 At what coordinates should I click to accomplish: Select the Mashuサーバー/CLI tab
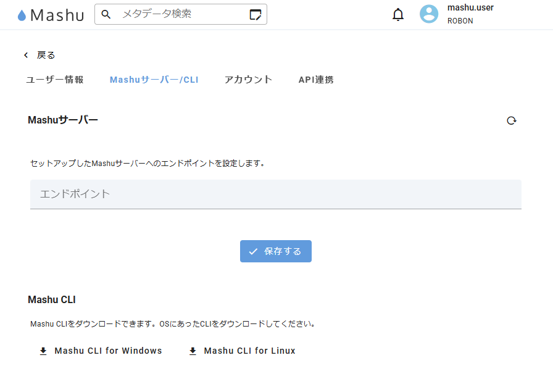coord(154,80)
